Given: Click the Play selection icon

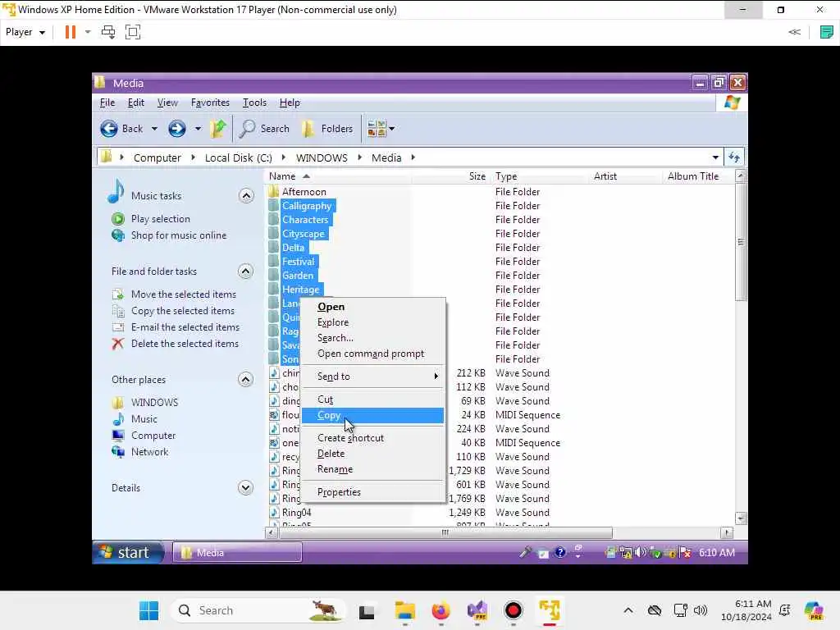Looking at the screenshot, I should point(118,219).
